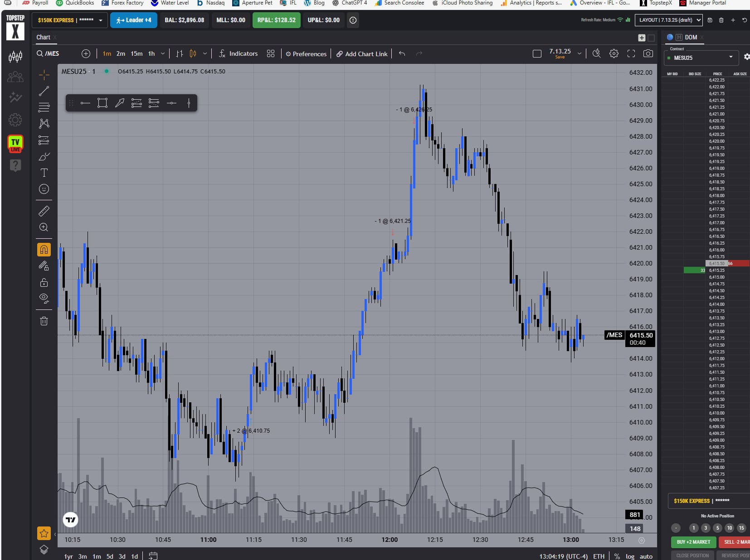The height and width of the screenshot is (560, 750).
Task: Open the object tree layers icon
Action: tap(44, 550)
